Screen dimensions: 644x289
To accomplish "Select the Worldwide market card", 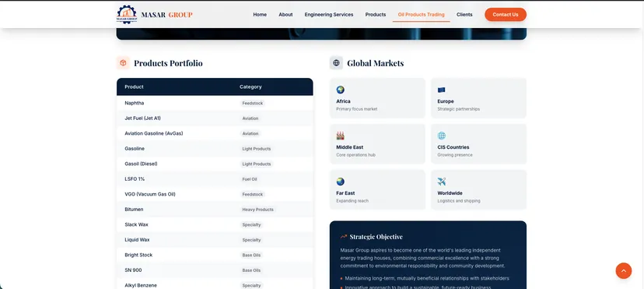I will 478,190.
